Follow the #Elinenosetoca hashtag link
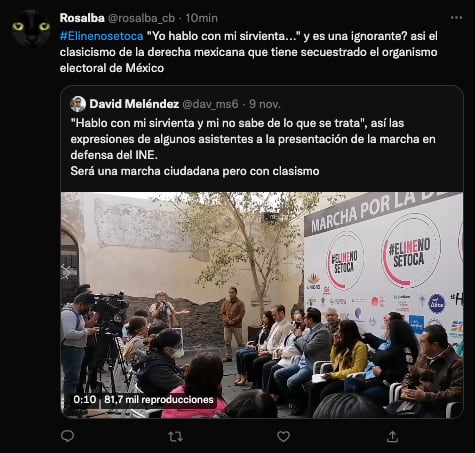Image resolution: width=475 pixels, height=453 pixels. 102,36
